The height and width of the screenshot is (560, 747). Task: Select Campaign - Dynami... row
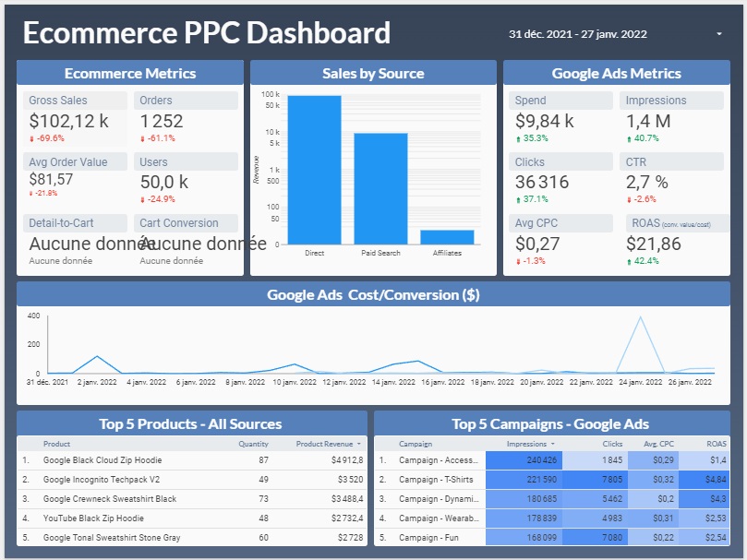(552, 498)
